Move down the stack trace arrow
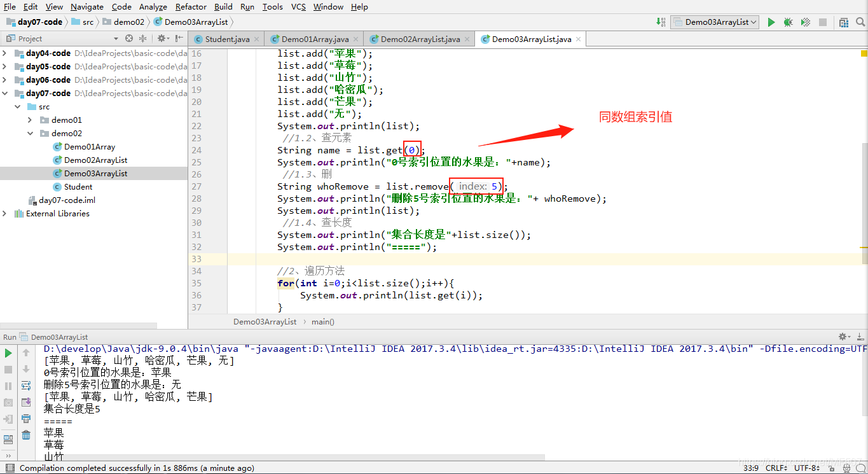868x474 pixels. point(26,369)
